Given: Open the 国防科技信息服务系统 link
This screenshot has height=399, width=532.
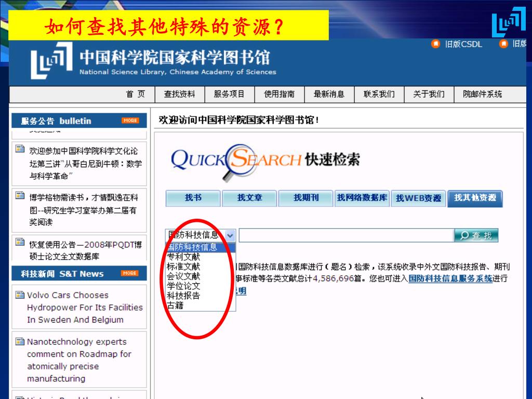Looking at the screenshot, I should [x=450, y=278].
